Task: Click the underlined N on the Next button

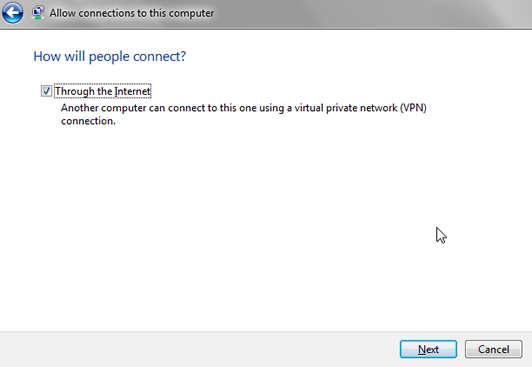Action: 422,349
